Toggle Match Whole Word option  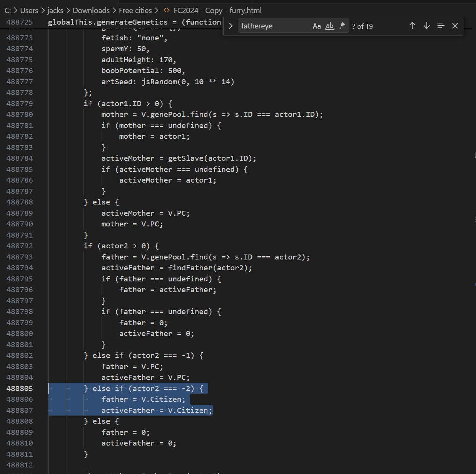329,26
